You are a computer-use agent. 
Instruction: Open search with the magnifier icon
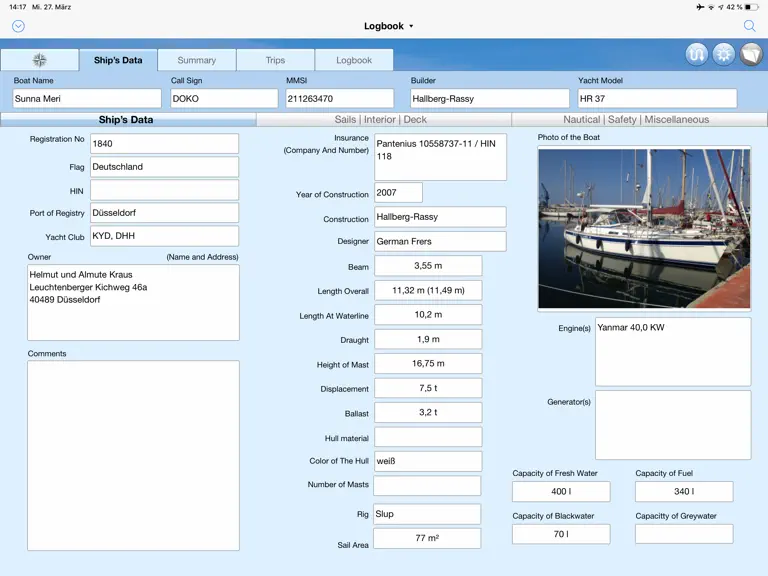(x=749, y=26)
